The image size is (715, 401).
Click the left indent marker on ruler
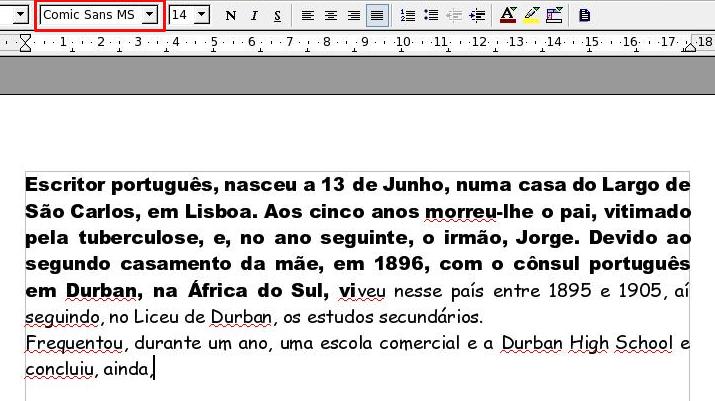[26, 43]
